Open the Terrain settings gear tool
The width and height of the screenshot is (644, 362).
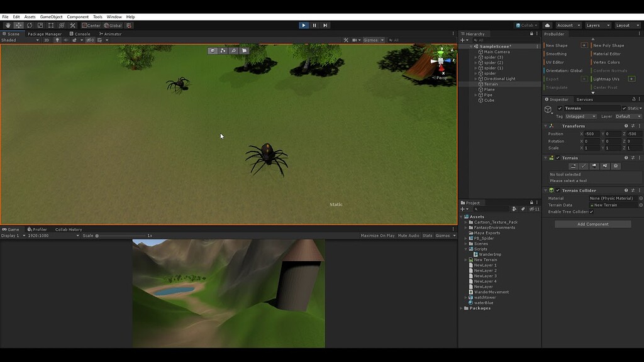[x=616, y=166]
